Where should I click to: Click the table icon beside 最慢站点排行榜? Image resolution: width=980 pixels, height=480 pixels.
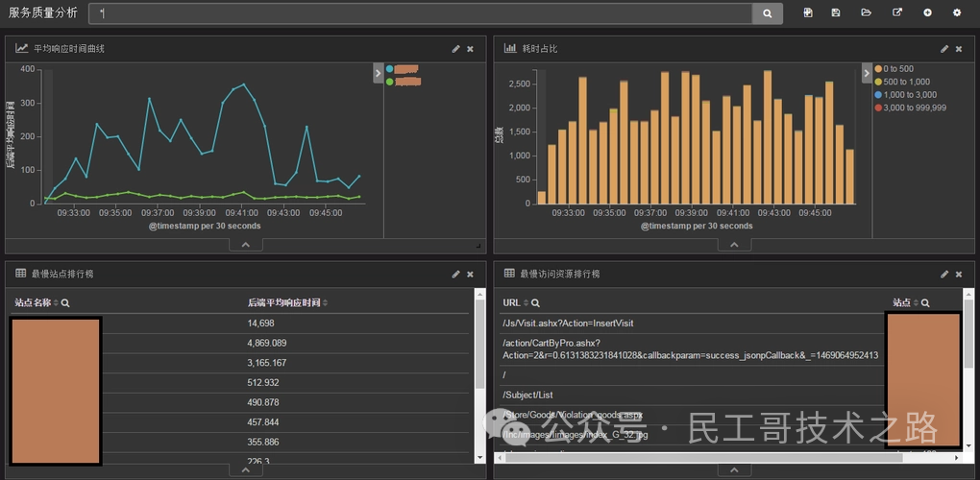(20, 274)
